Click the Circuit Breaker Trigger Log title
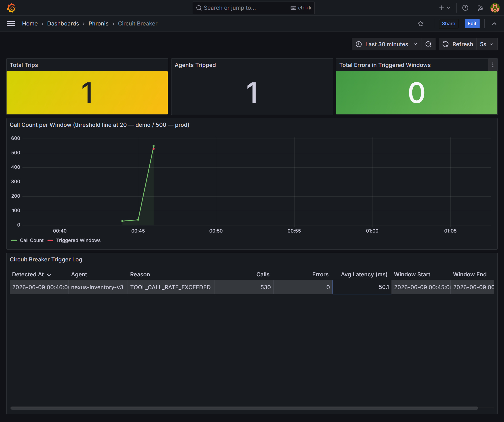 click(x=46, y=260)
